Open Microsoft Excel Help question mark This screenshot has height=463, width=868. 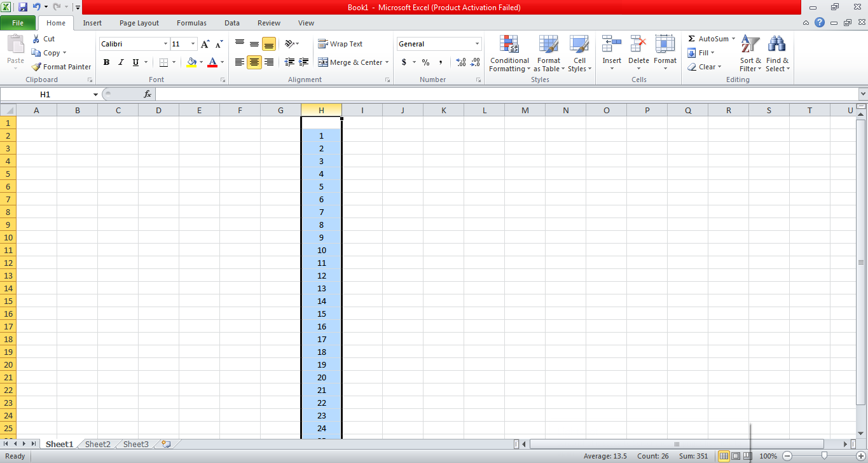point(820,22)
